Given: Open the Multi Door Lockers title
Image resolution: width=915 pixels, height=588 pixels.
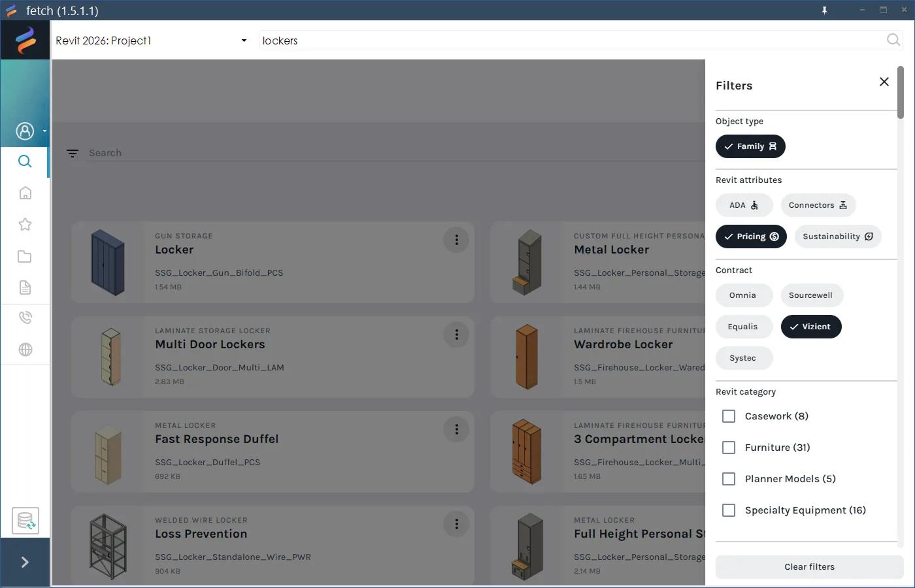Looking at the screenshot, I should click(210, 344).
